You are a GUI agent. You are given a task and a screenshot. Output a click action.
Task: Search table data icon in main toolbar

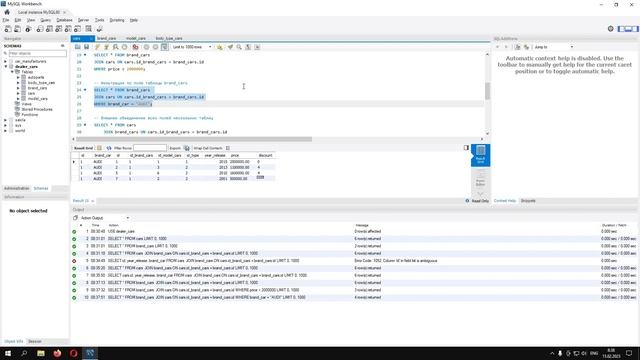click(89, 29)
